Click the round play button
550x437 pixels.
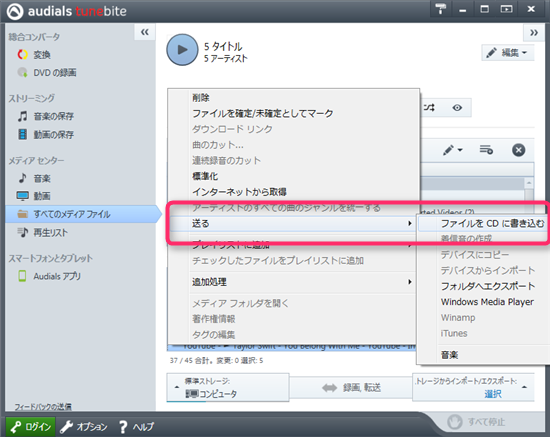[182, 50]
